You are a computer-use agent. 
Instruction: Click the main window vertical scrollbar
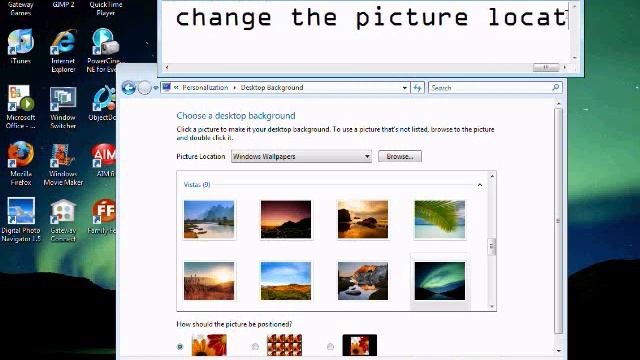(x=558, y=221)
